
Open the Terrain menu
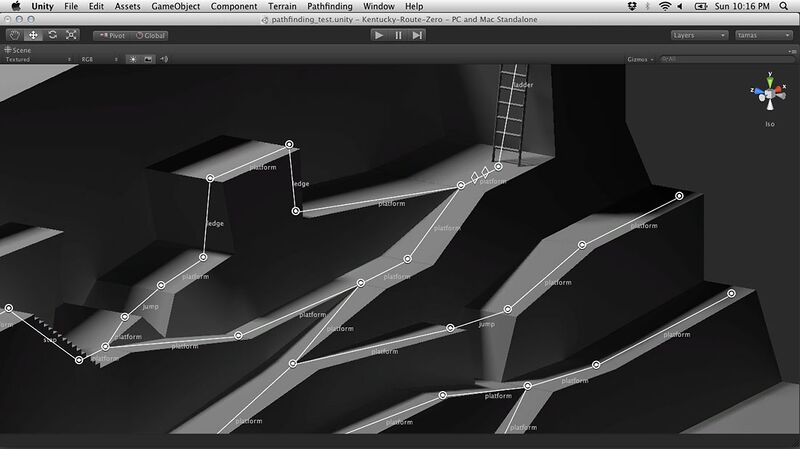click(x=282, y=6)
